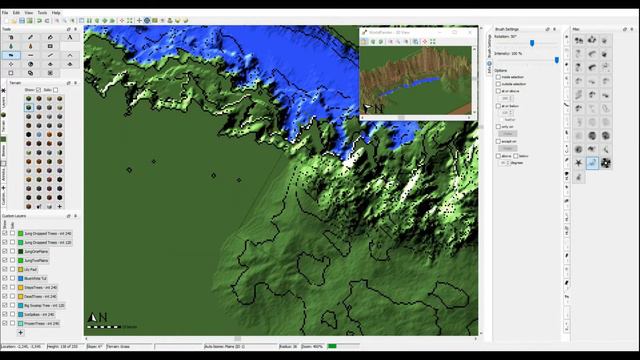Click the Rotation slider handle
Image resolution: width=640 pixels, height=360 pixels.
pos(532,43)
